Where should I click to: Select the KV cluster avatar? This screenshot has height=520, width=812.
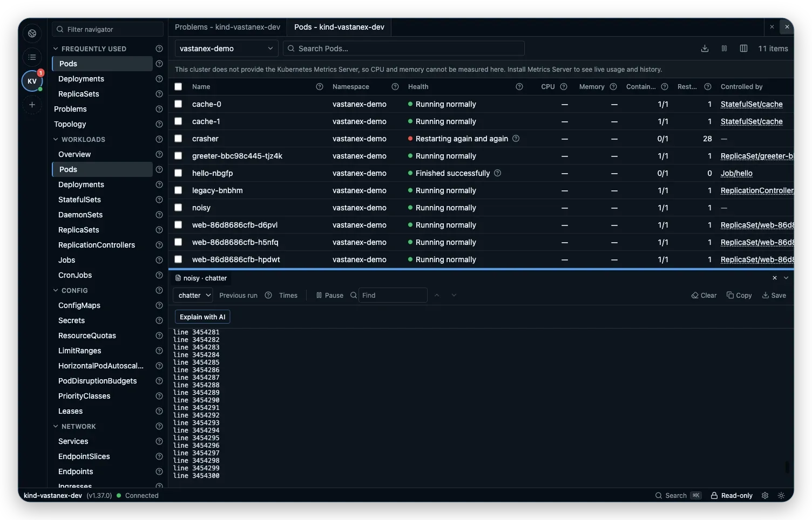(32, 81)
